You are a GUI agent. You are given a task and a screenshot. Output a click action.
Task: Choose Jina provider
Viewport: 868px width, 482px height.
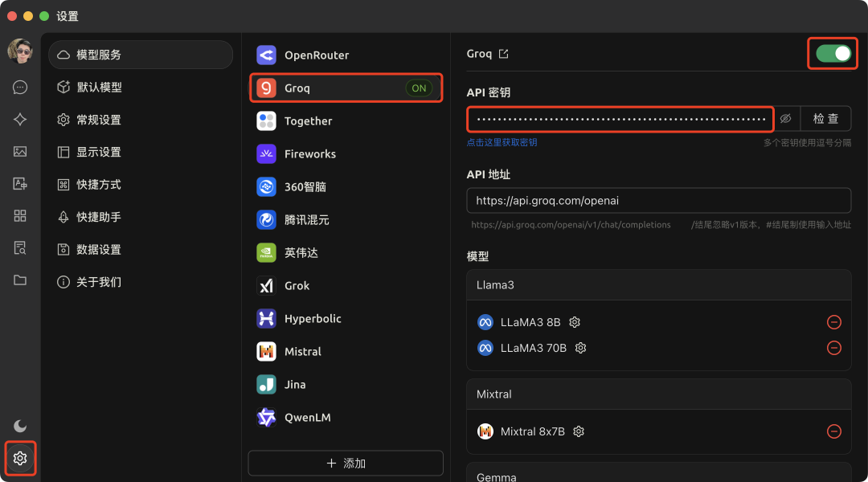point(346,385)
